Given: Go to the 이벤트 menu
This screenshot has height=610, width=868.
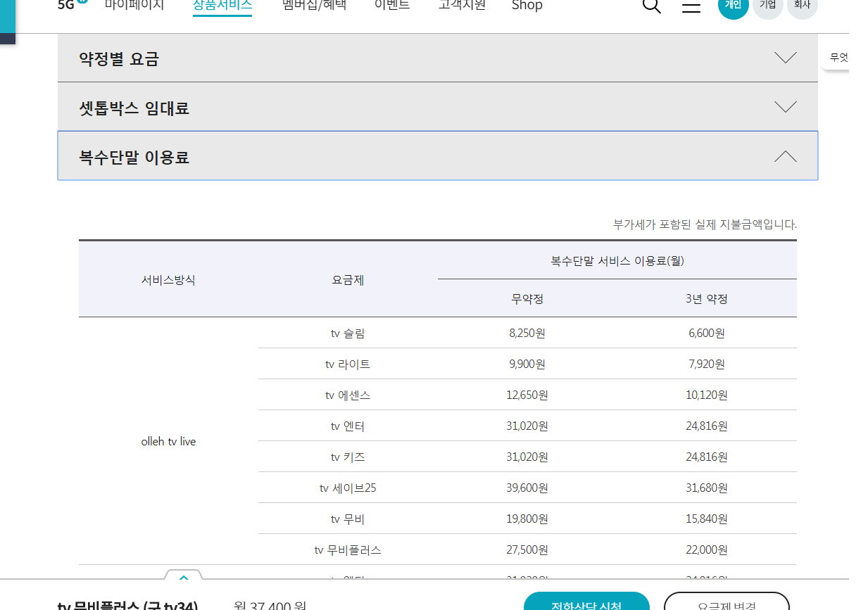Looking at the screenshot, I should pyautogui.click(x=392, y=6).
